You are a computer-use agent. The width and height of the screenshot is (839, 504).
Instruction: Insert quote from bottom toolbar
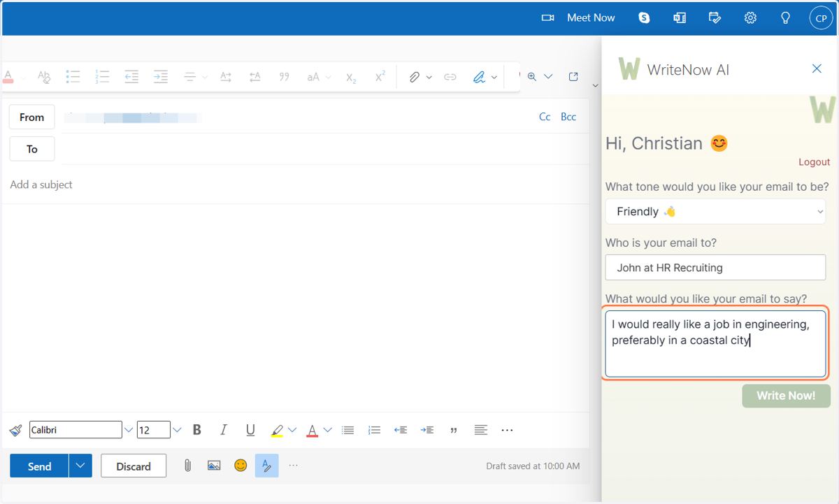[x=454, y=430]
